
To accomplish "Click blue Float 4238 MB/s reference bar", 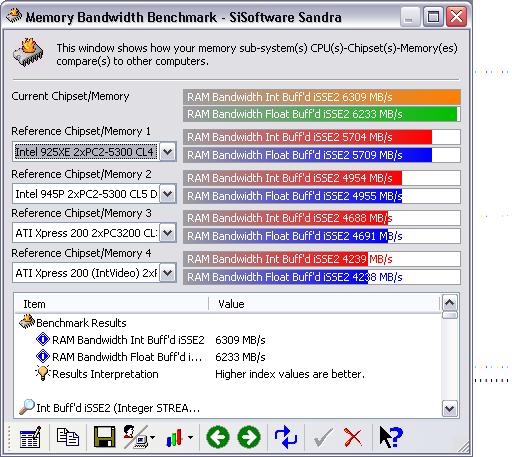I will coord(322,277).
